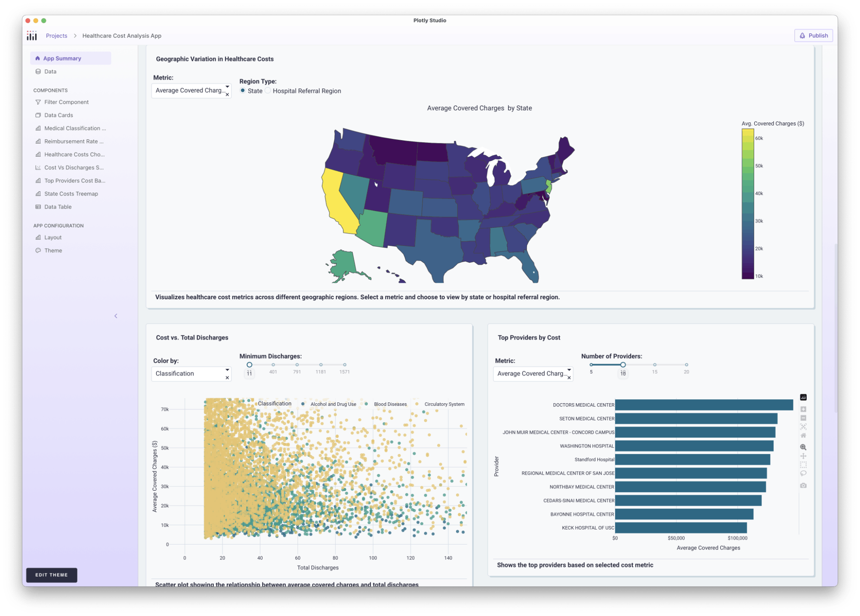Click the KECK HOSPITAL OF USC bar
The width and height of the screenshot is (860, 616).
pos(681,527)
